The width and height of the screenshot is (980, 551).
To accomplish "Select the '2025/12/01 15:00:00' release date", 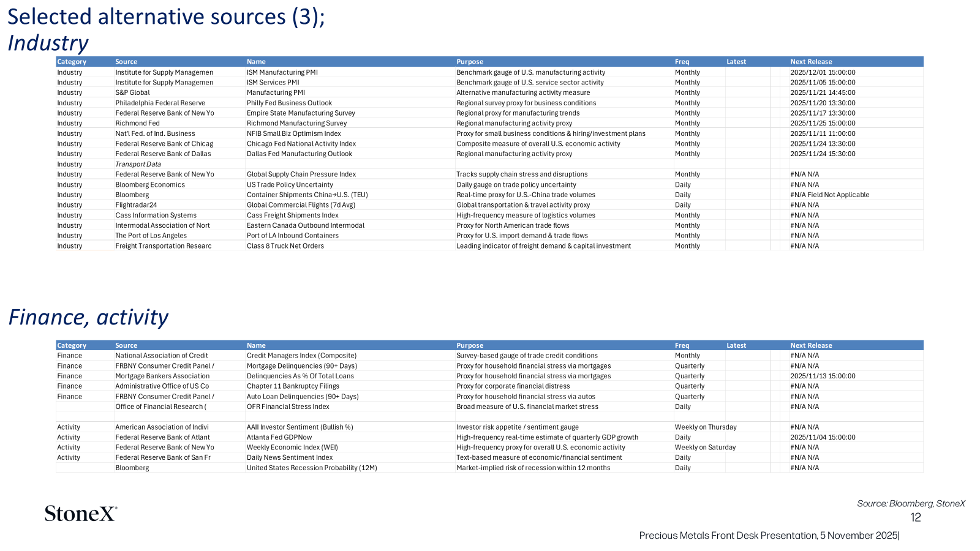I will pos(823,72).
